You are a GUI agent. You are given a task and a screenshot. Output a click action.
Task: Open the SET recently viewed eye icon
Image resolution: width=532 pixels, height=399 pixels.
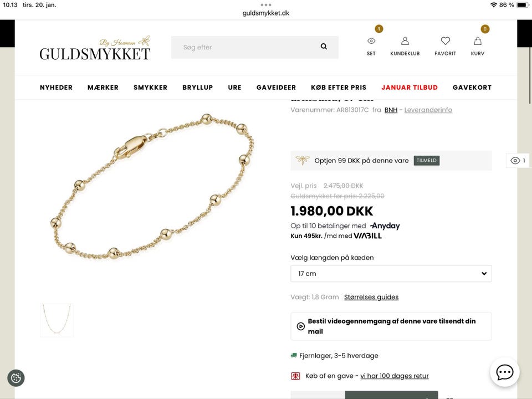pos(371,41)
